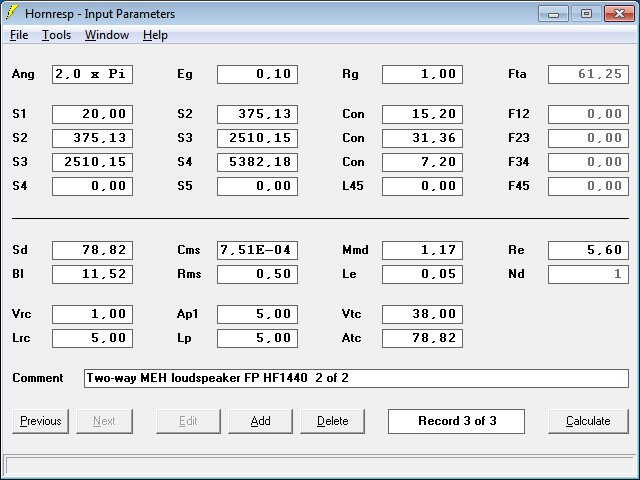Image resolution: width=640 pixels, height=480 pixels.
Task: Open the Window menu
Action: pos(106,35)
